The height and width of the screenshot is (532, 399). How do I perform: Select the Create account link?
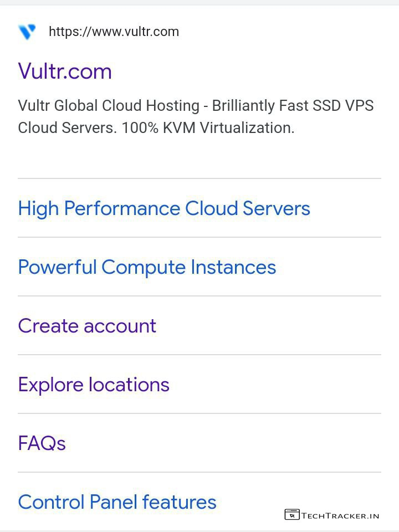pos(87,326)
